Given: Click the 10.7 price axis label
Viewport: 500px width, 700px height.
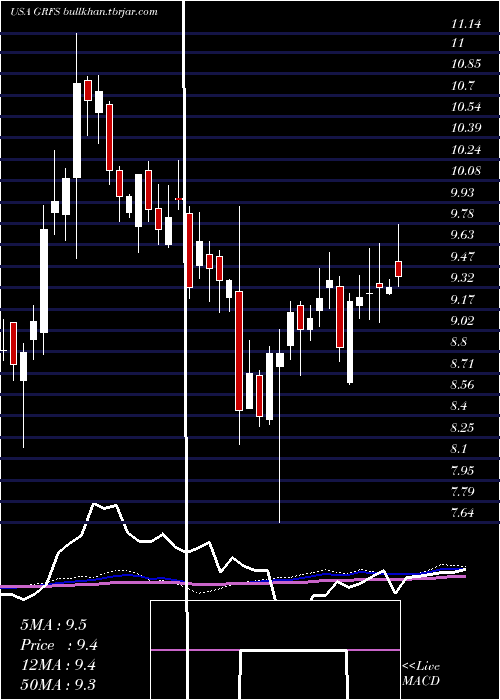Looking at the screenshot, I should coord(462,86).
